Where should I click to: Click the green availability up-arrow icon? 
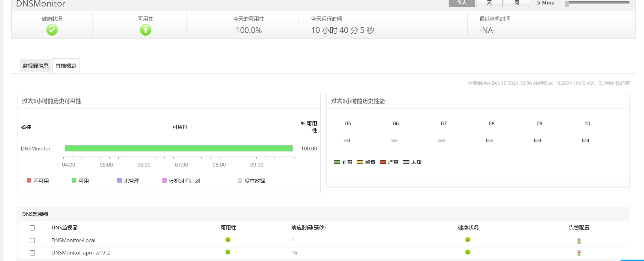click(x=146, y=30)
